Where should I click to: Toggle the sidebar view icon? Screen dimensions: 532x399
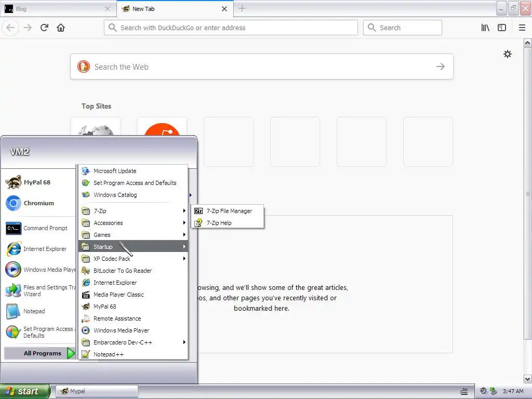click(x=502, y=28)
